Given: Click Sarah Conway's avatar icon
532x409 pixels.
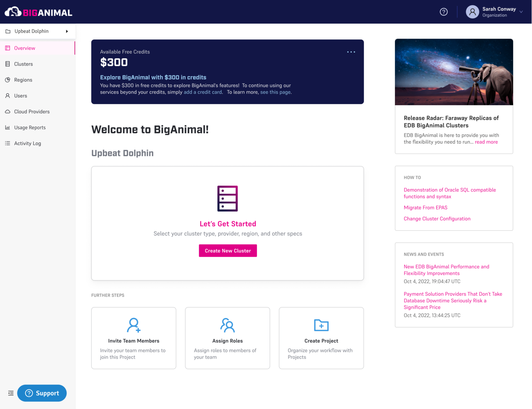Looking at the screenshot, I should click(472, 11).
